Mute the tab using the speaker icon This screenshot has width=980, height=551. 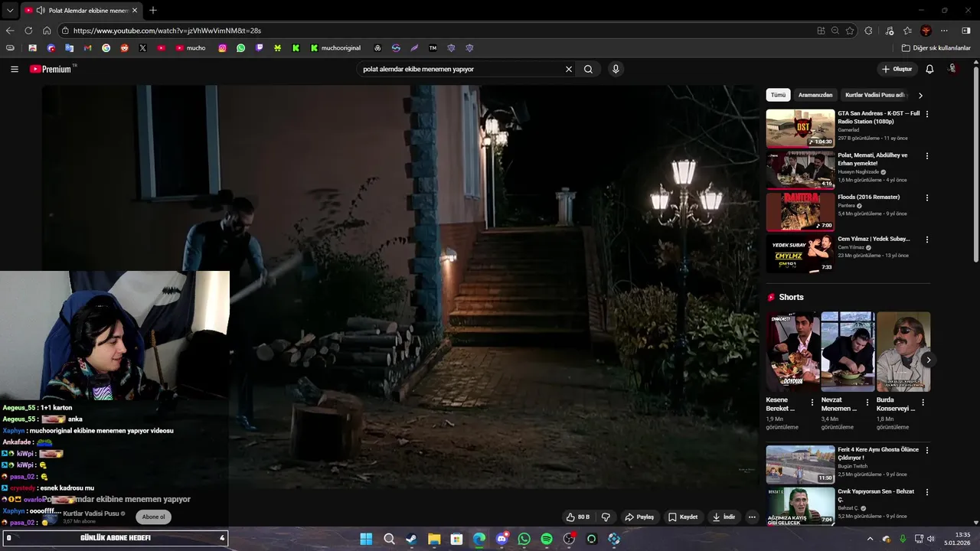click(40, 11)
